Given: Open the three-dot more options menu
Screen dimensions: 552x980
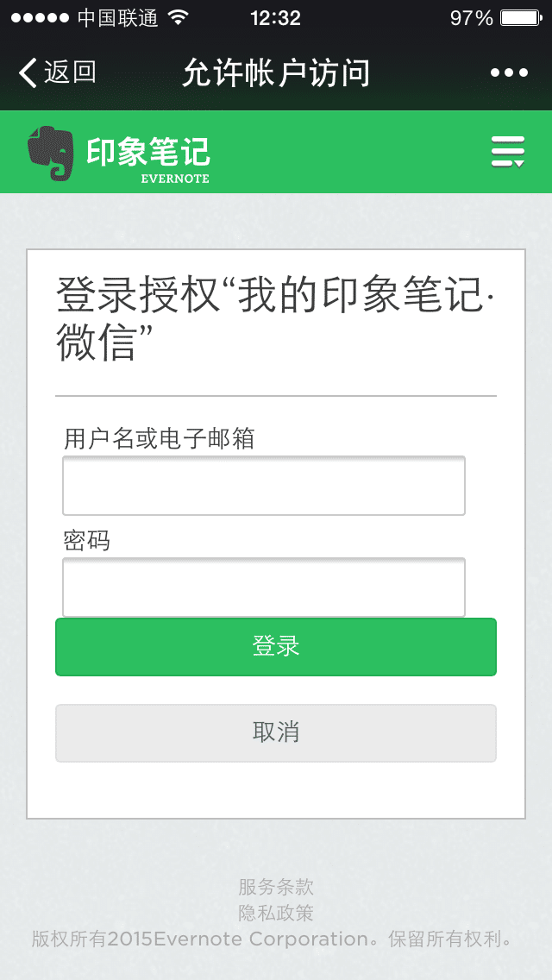Looking at the screenshot, I should pos(510,73).
